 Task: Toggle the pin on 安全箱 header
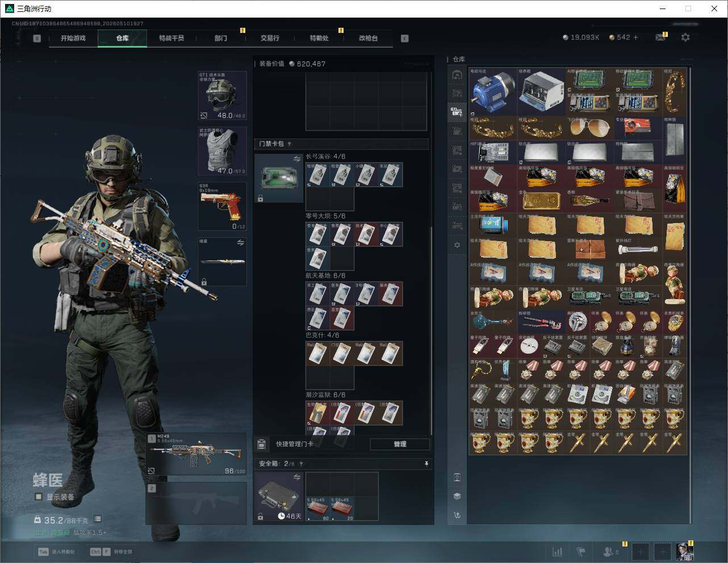[x=426, y=464]
